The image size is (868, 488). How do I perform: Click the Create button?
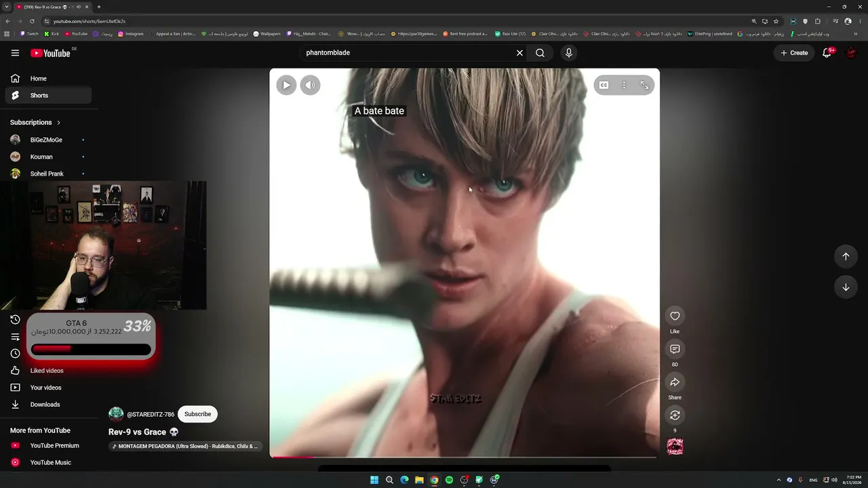click(x=794, y=53)
